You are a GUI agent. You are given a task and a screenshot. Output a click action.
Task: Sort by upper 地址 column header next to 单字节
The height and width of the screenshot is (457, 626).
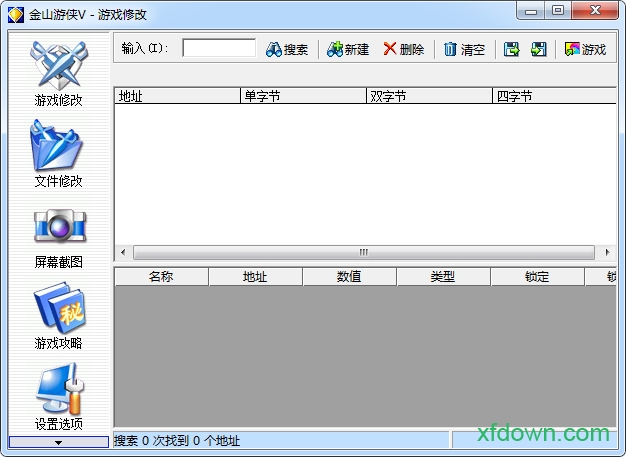point(177,96)
